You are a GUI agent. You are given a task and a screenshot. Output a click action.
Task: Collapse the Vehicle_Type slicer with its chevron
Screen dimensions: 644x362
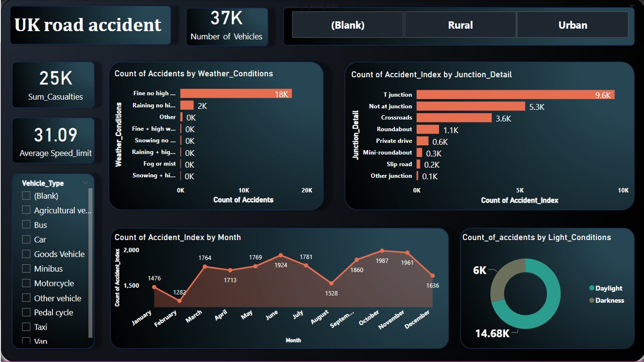point(86,183)
